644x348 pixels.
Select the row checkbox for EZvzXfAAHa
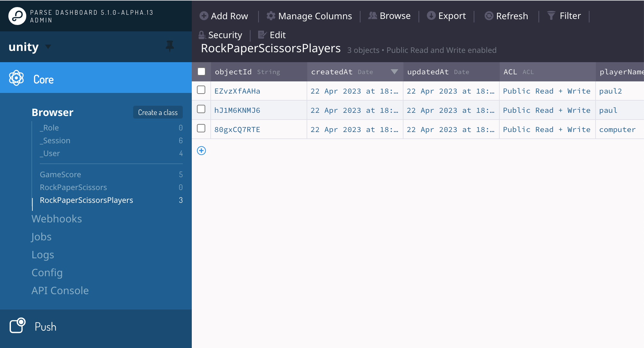201,91
